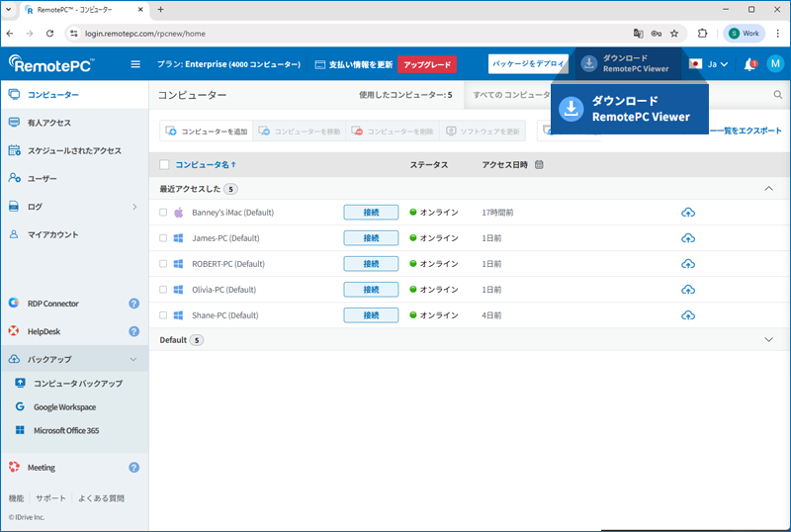Toggle the hamburger menu icon
This screenshot has width=791, height=532.
pos(135,64)
